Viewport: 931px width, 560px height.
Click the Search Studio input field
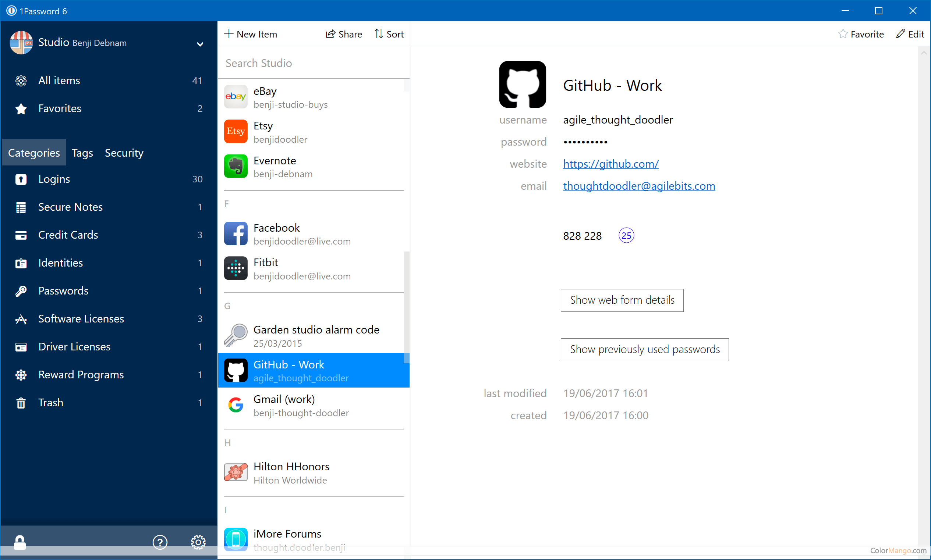tap(314, 63)
